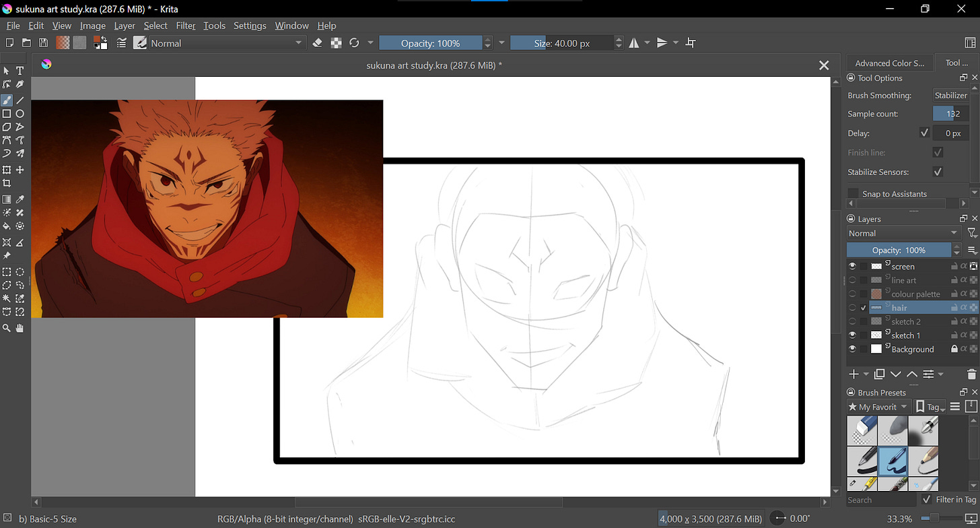
Task: Open the Fill Gradients swatch
Action: click(x=63, y=43)
